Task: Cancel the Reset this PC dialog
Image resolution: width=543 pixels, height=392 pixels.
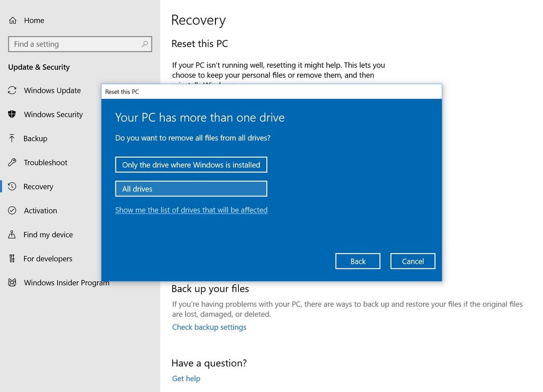Action: (x=412, y=261)
